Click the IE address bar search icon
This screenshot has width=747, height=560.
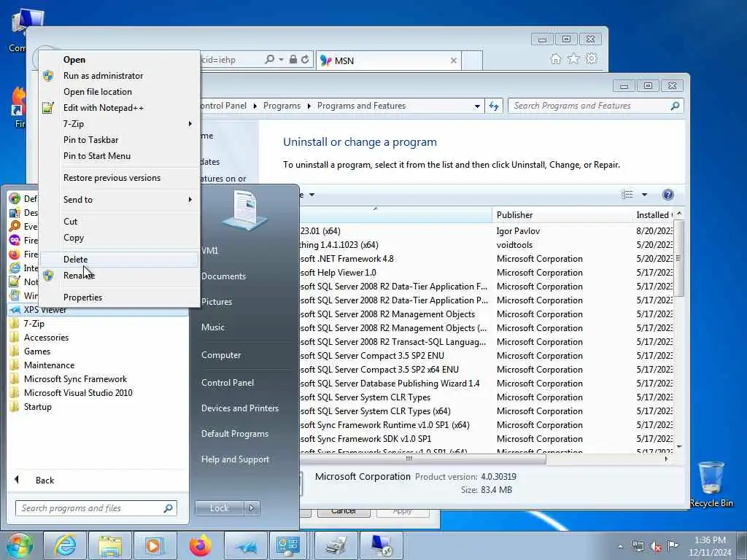(270, 60)
